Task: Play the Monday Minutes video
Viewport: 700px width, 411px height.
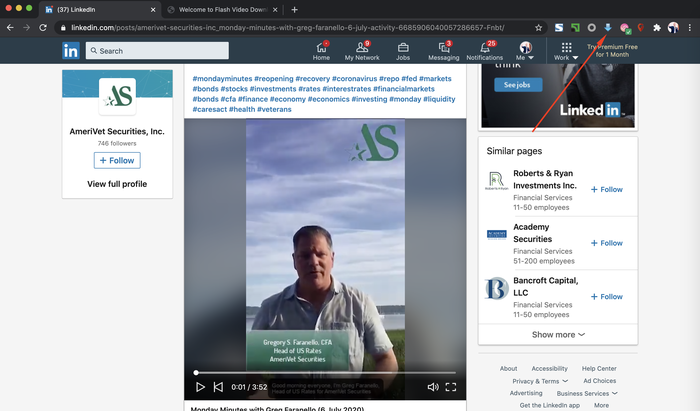Action: point(201,387)
